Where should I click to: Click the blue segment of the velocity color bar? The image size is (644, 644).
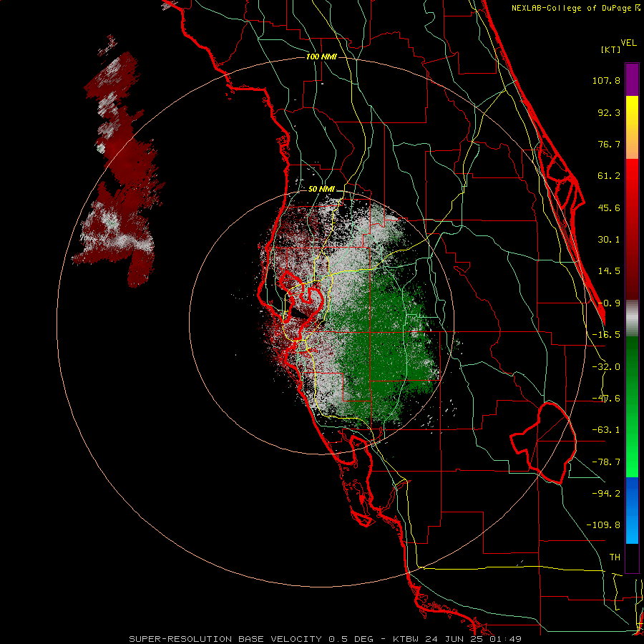tap(632, 510)
